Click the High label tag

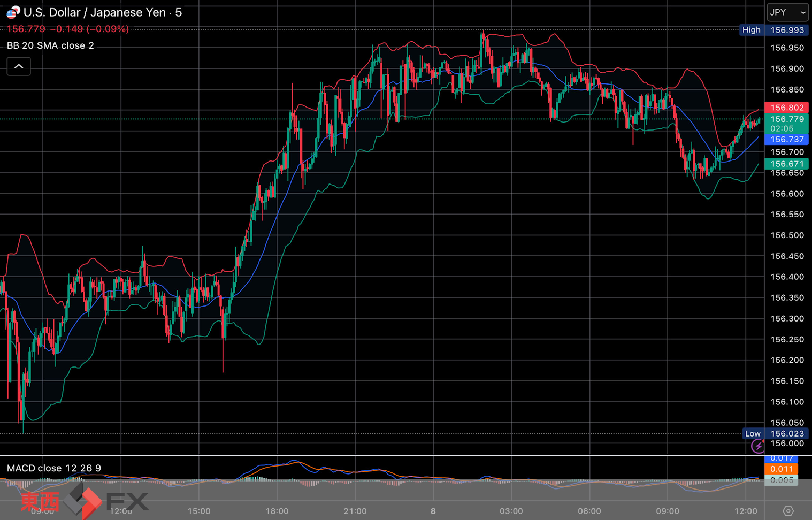tap(751, 30)
